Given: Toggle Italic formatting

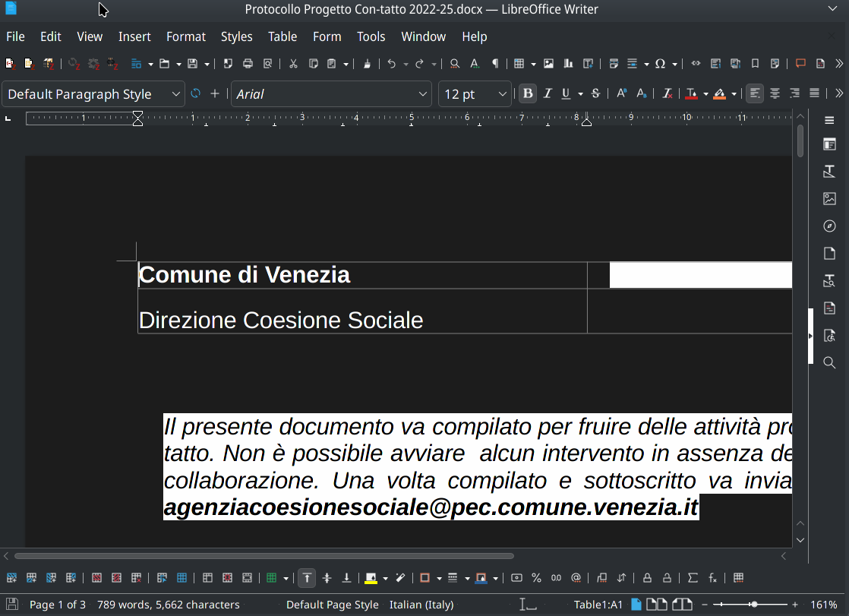Looking at the screenshot, I should 548,93.
